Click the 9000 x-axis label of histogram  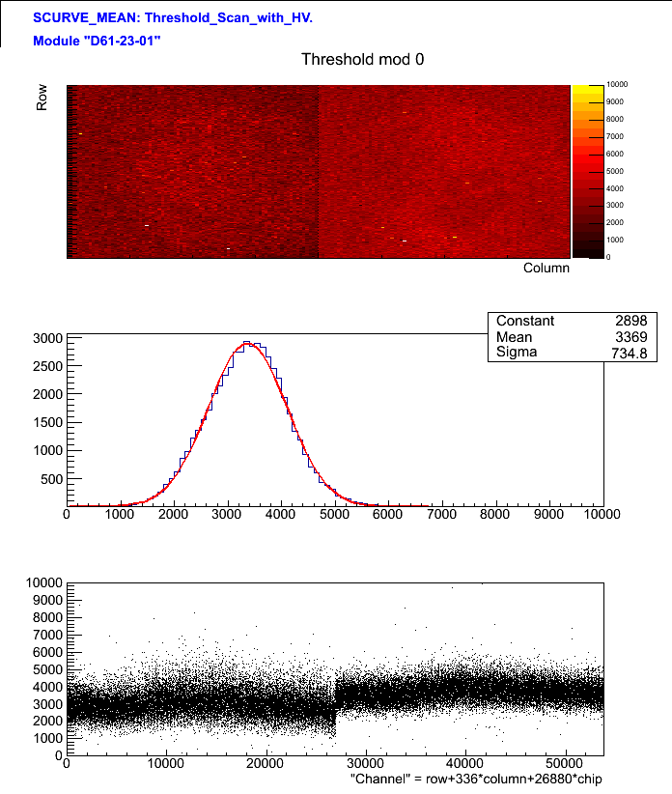pos(548,515)
